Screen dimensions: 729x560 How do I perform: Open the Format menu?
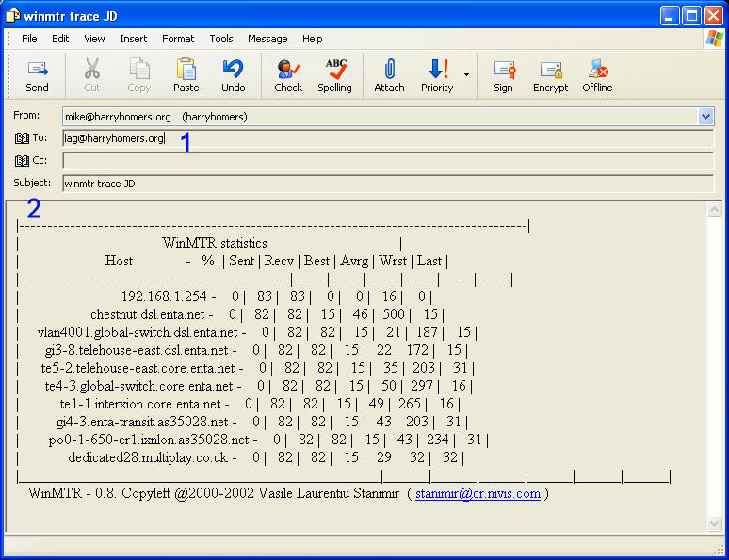tap(178, 39)
